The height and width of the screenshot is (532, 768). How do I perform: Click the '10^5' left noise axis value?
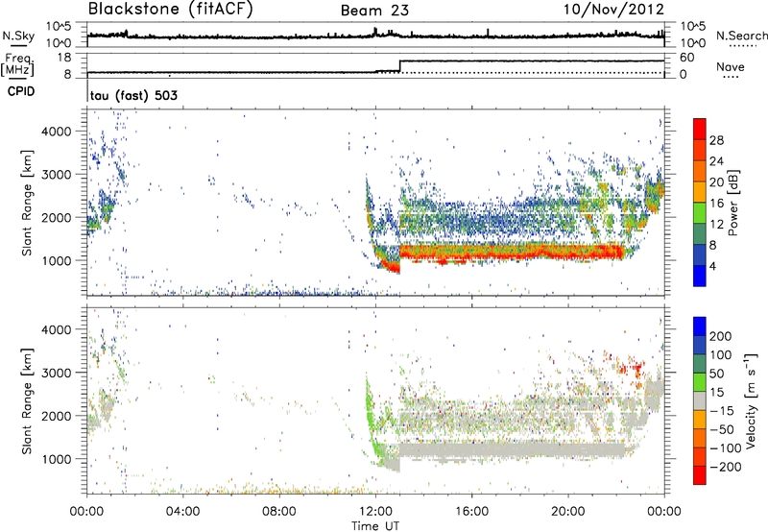[x=59, y=26]
